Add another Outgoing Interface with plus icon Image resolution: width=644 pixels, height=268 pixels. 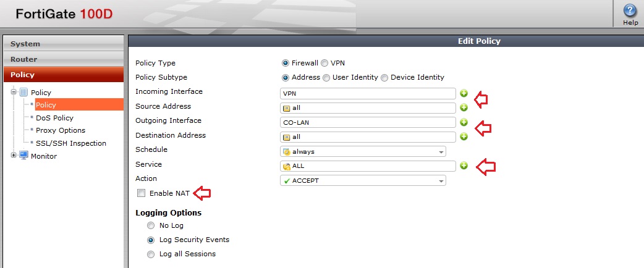tap(464, 122)
